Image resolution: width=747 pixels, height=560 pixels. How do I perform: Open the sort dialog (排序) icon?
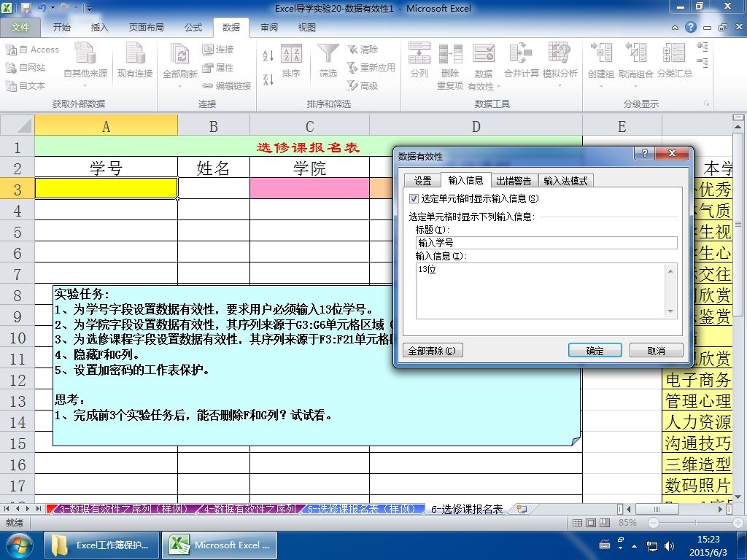[x=291, y=53]
